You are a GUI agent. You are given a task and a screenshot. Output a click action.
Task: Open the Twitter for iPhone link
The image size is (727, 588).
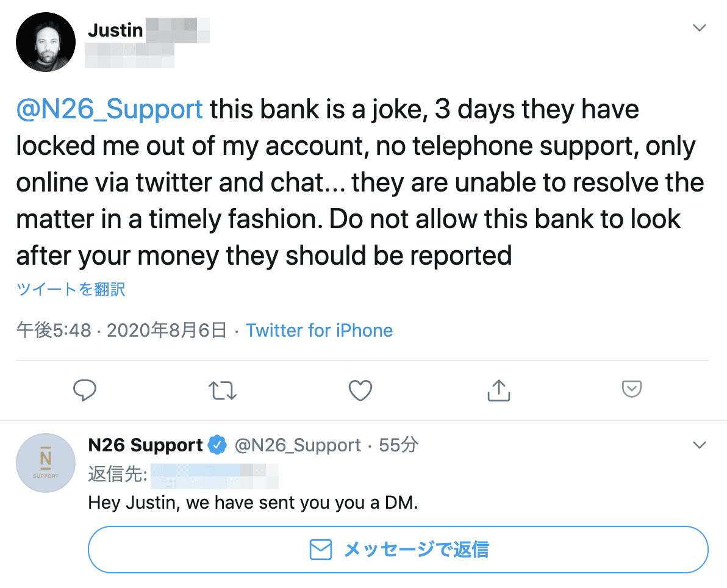pyautogui.click(x=319, y=331)
